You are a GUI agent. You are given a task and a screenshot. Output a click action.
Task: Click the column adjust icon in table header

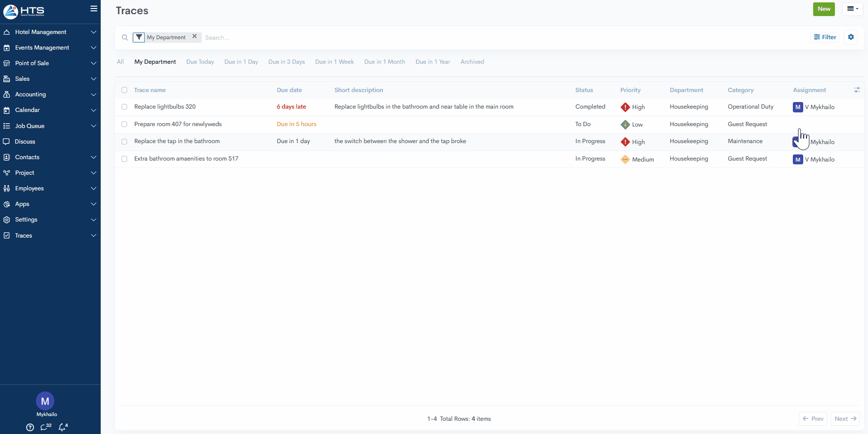(857, 90)
